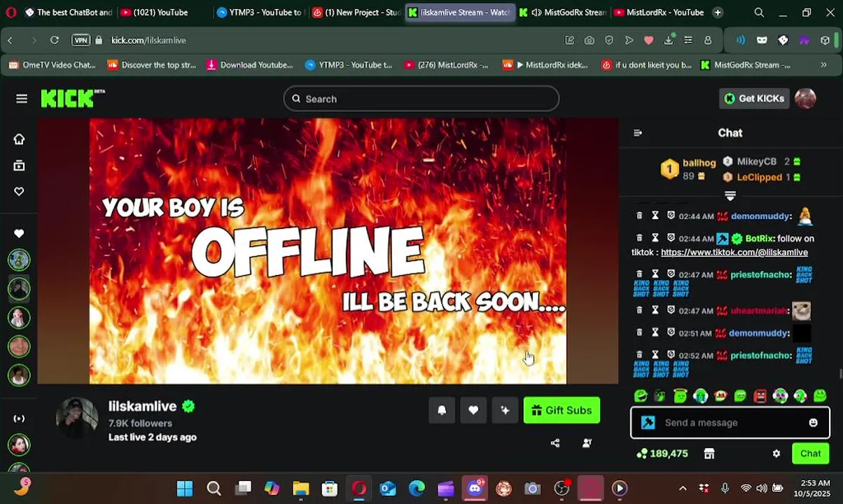The height and width of the screenshot is (504, 843).
Task: Open the Browse icon in Kick sidebar
Action: pyautogui.click(x=19, y=165)
